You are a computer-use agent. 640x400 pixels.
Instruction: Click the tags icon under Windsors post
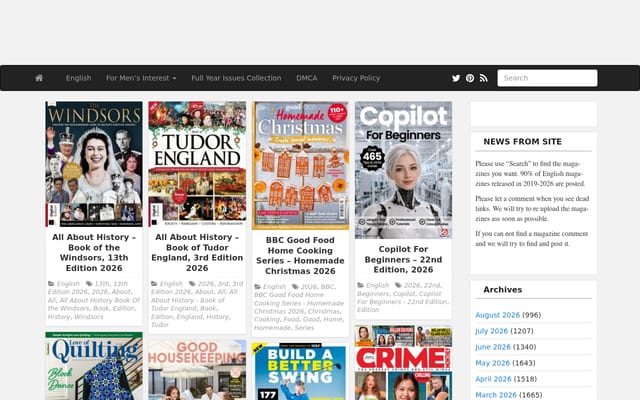(x=89, y=284)
